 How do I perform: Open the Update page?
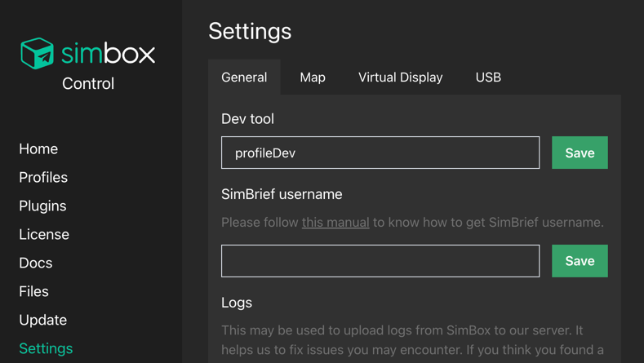click(42, 320)
